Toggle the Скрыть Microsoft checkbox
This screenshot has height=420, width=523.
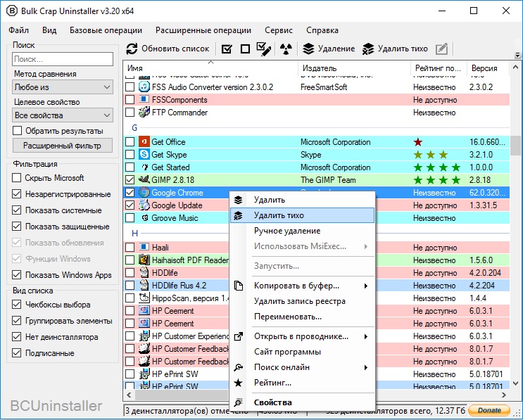click(17, 178)
